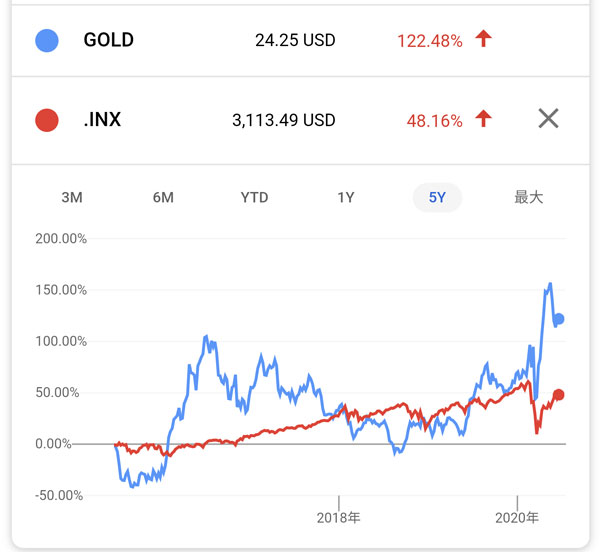600x552 pixels.
Task: Choose the 1Y time range
Action: coord(345,197)
